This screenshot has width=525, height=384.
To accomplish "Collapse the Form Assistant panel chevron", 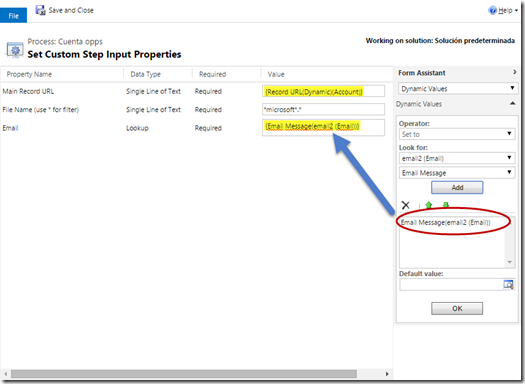I will 515,72.
